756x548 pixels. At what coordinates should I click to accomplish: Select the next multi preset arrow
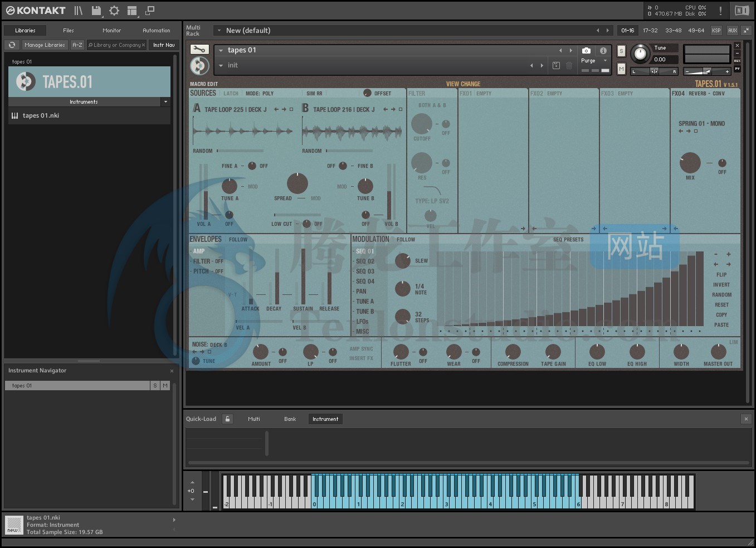tap(607, 31)
